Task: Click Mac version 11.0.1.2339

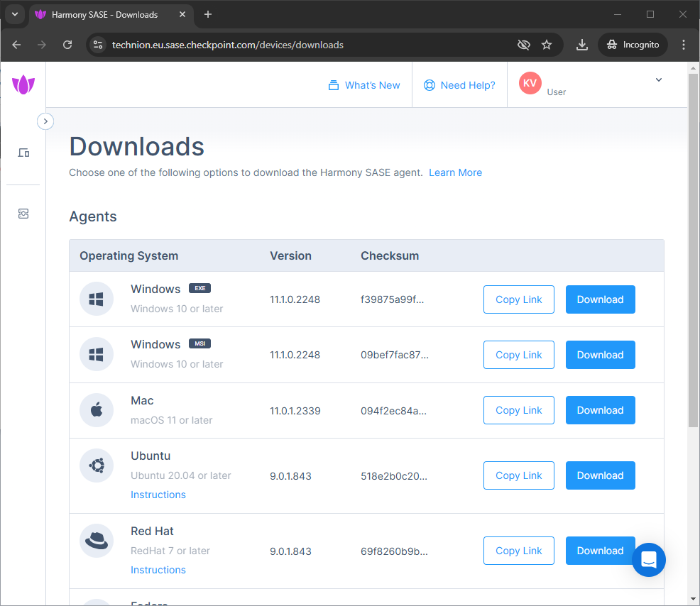Action: coord(295,411)
